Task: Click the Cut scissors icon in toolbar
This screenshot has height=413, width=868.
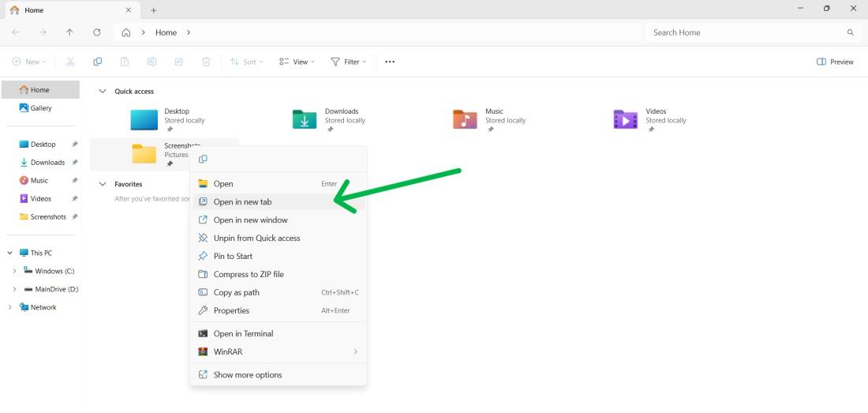Action: point(70,62)
